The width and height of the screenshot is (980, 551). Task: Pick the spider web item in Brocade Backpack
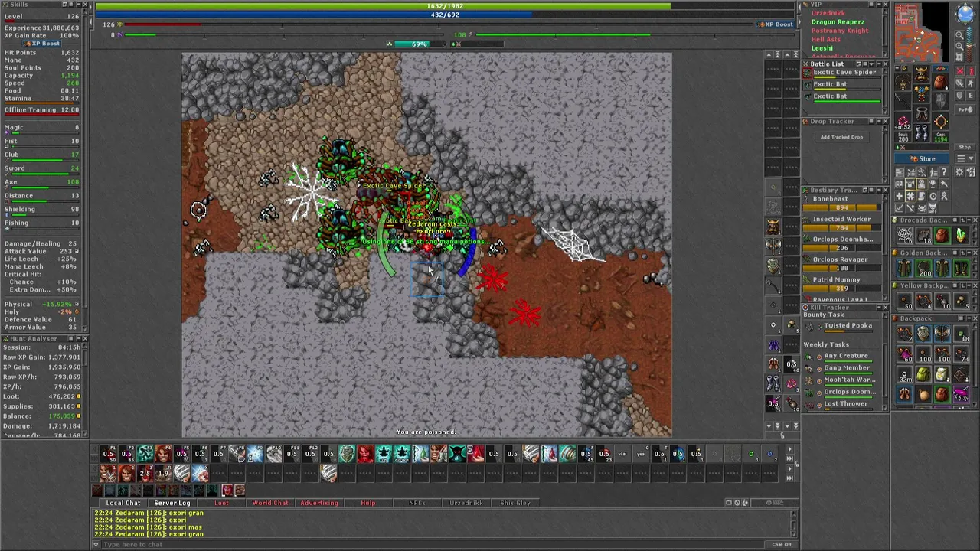[904, 235]
